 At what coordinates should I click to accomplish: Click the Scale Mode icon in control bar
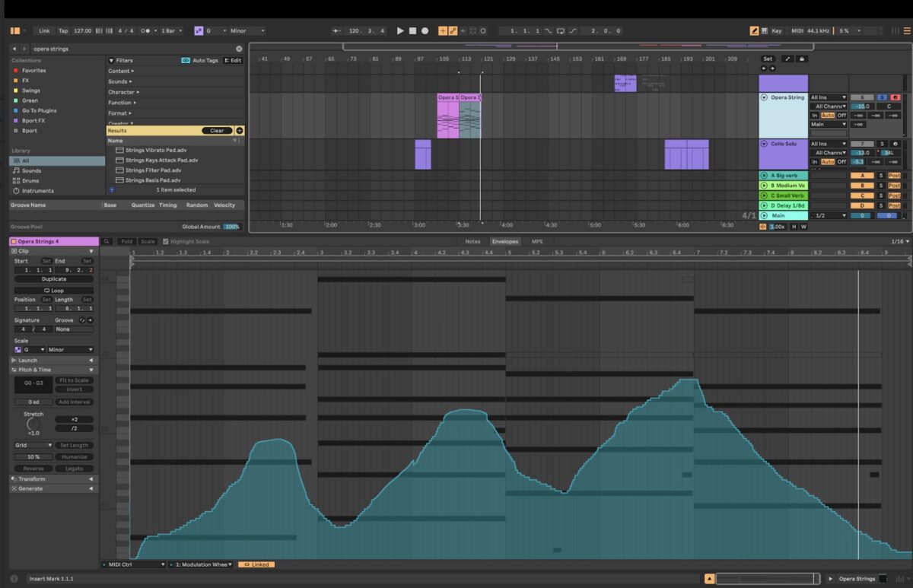(199, 31)
